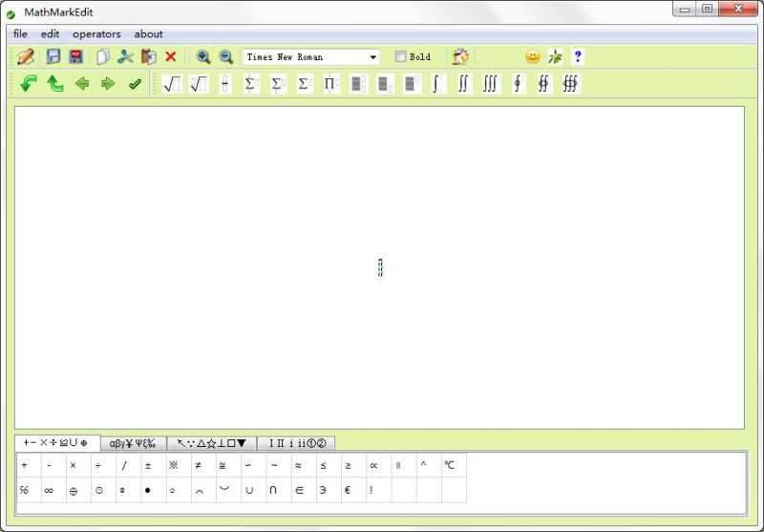Open the operators menu
This screenshot has width=764, height=532.
click(96, 34)
